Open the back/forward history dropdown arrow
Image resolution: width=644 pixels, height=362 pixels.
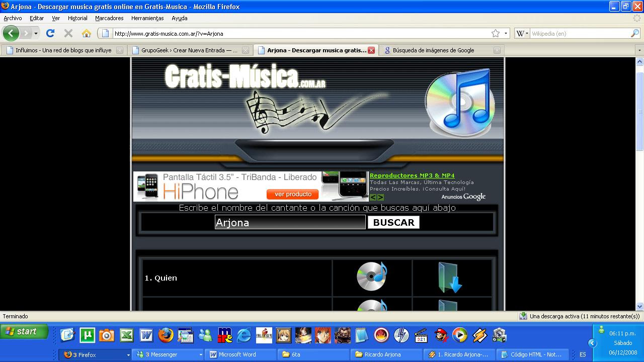[x=36, y=34]
